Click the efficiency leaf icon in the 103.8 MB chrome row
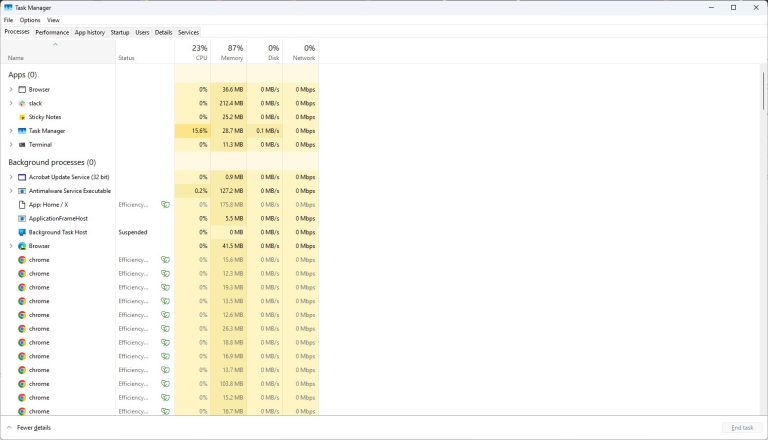Viewport: 768px width, 440px height. tap(166, 384)
